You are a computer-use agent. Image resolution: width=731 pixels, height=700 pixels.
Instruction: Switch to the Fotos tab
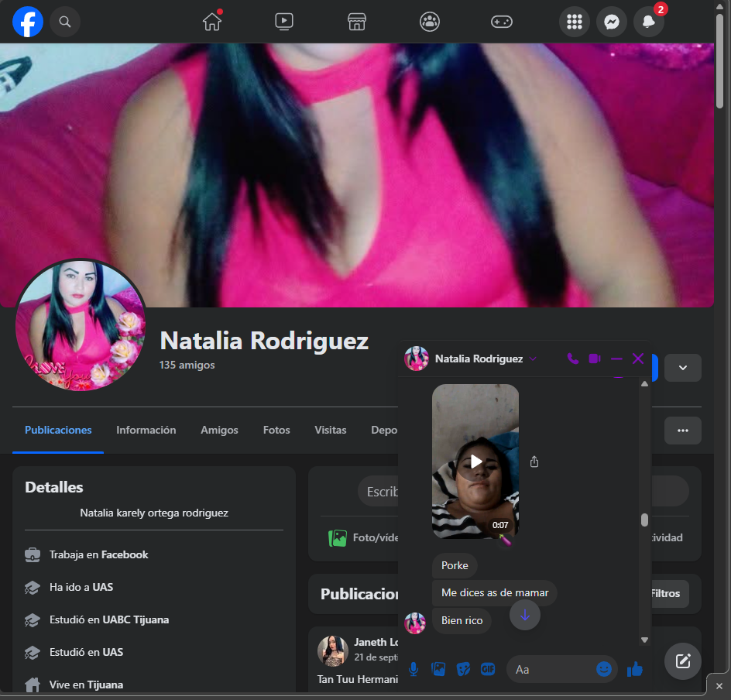click(x=276, y=430)
